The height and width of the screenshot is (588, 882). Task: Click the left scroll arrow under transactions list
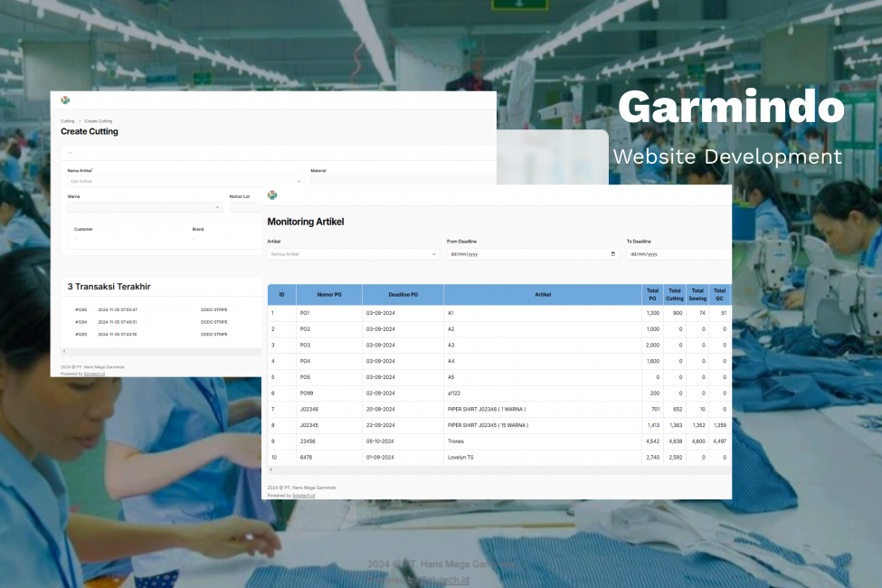pyautogui.click(x=63, y=351)
